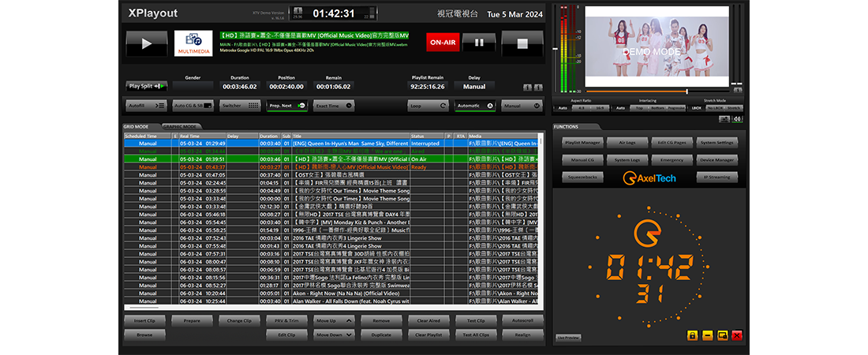Viewport: 868px width, 355px height.
Task: Click the yellow minimize icon
Action: 707,335
